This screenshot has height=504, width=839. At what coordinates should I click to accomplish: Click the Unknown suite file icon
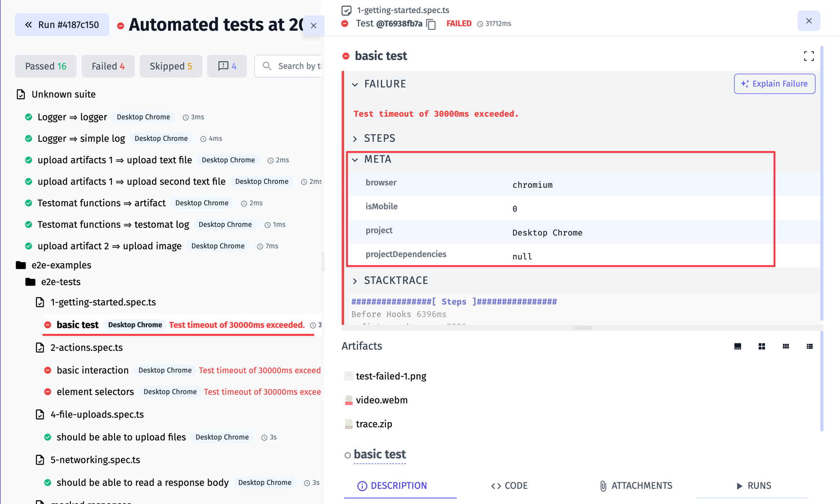click(x=21, y=94)
